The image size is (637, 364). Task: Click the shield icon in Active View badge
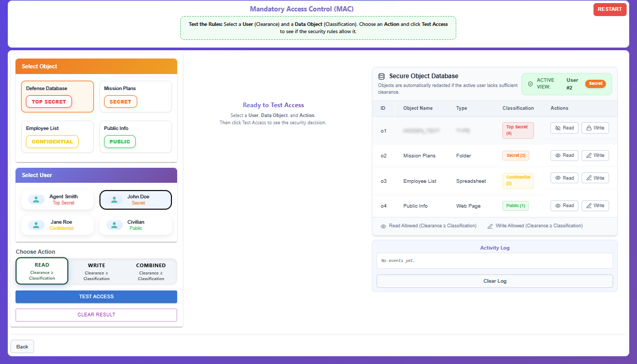530,84
